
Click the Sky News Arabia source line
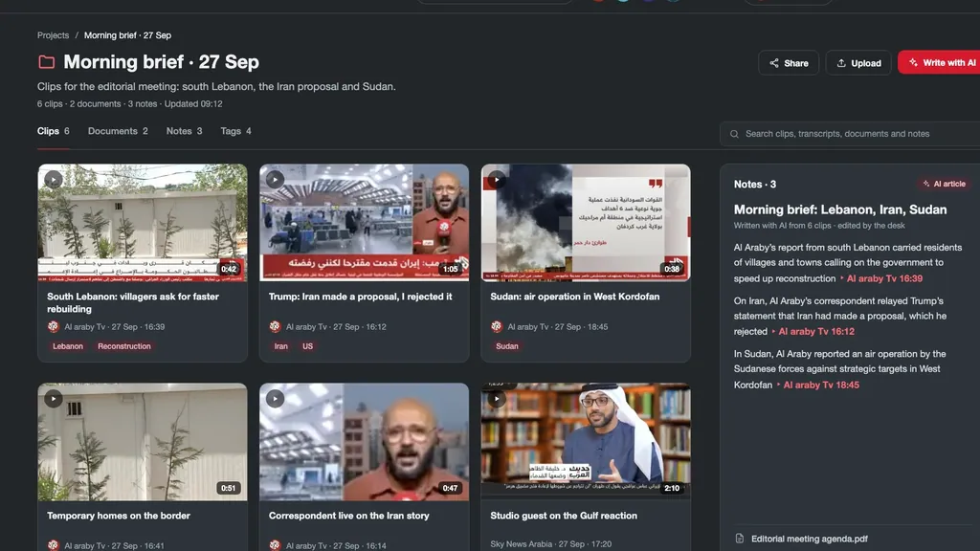click(550, 544)
